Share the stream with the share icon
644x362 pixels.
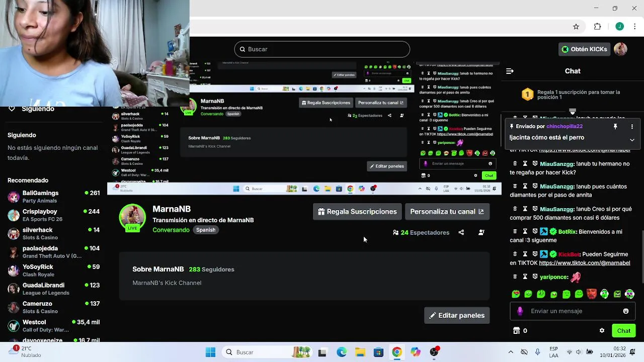click(461, 233)
